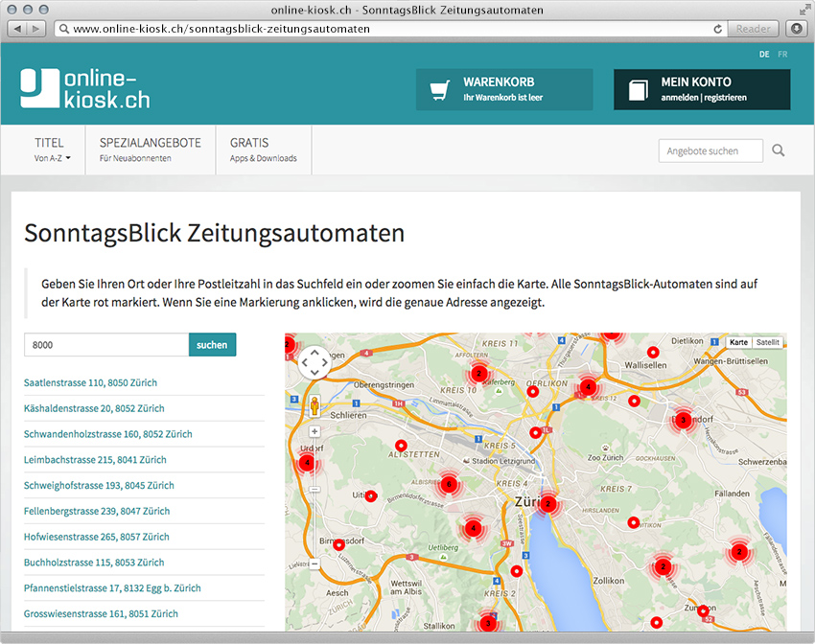Click the Angebote suchen search field

pyautogui.click(x=710, y=151)
